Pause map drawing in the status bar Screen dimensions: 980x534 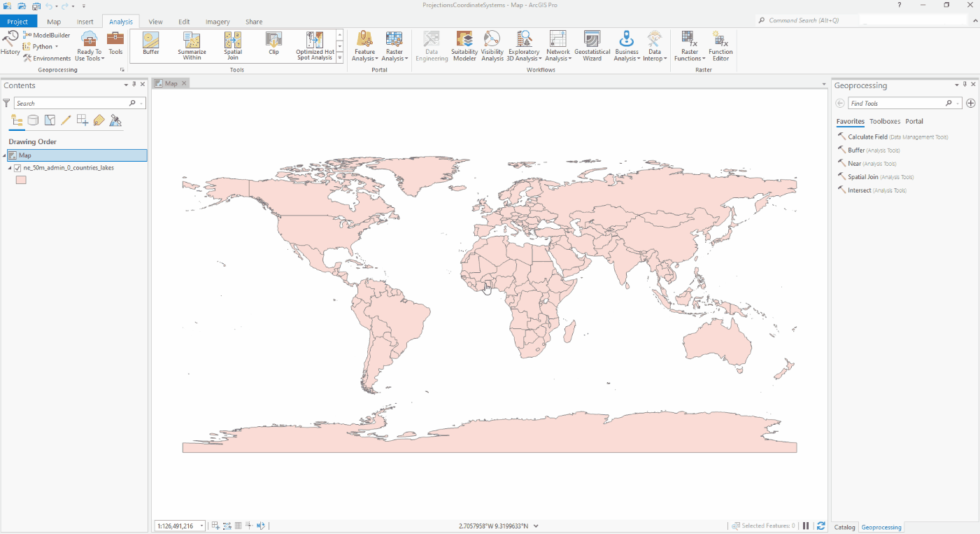[805, 526]
